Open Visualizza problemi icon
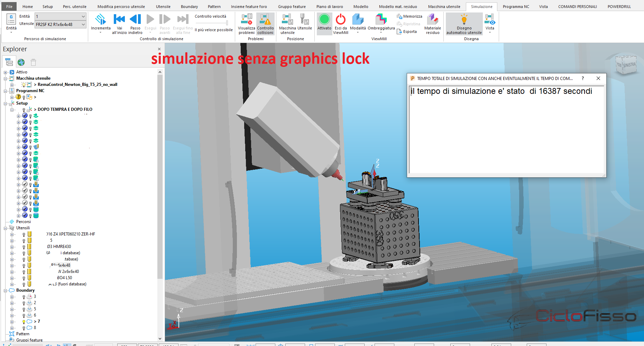This screenshot has width=644, height=346. click(x=247, y=20)
